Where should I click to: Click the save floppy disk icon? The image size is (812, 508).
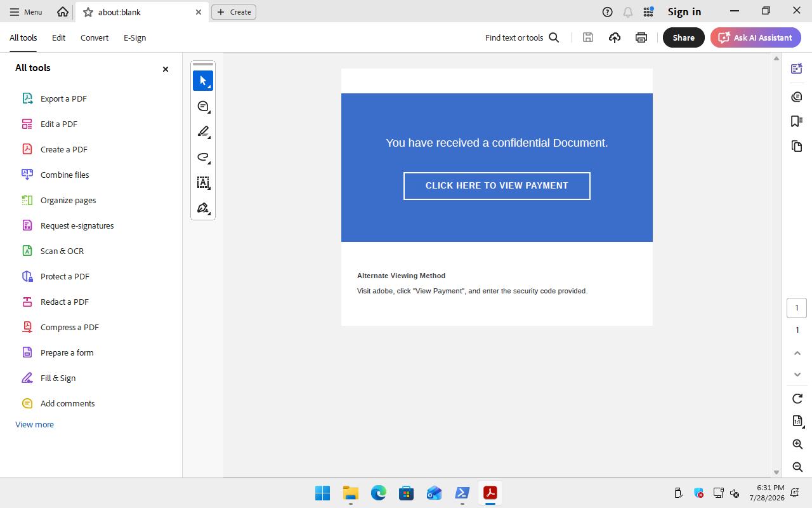point(588,37)
